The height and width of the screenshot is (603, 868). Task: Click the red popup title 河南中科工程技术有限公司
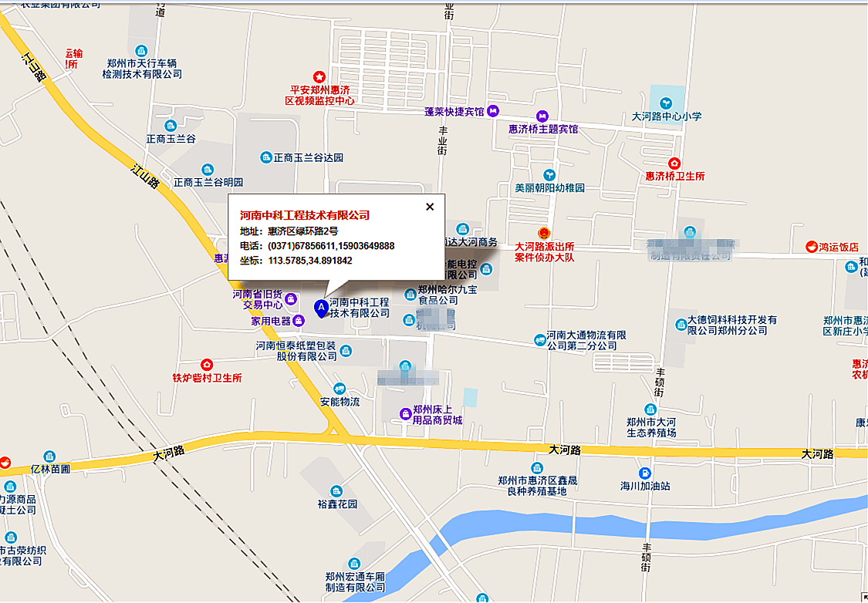[305, 215]
